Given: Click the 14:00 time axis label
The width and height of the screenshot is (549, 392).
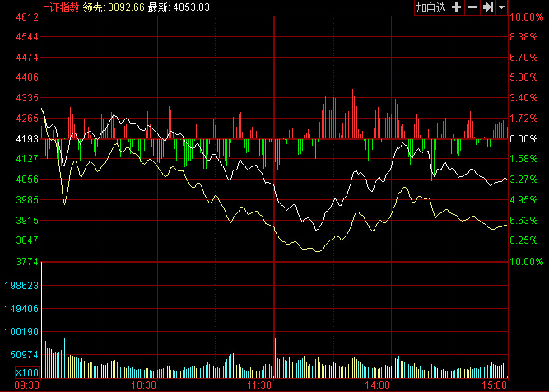Looking at the screenshot, I should coord(377,385).
